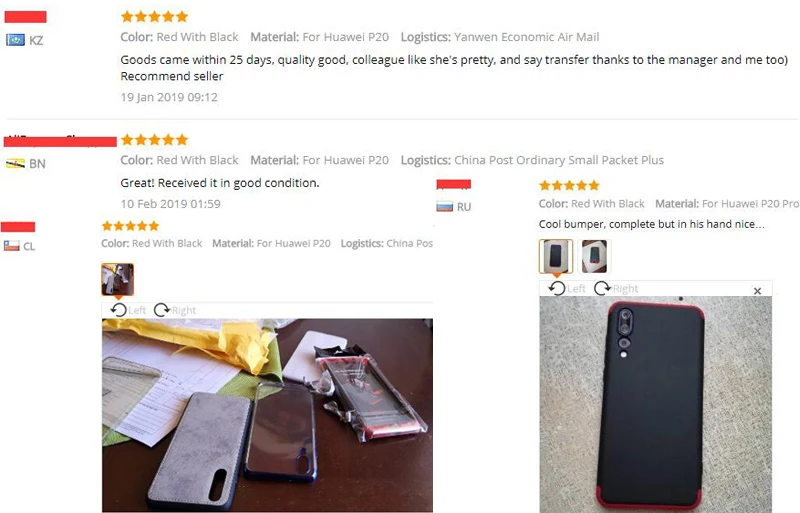Rotate the Chile review photo left

[x=128, y=310]
